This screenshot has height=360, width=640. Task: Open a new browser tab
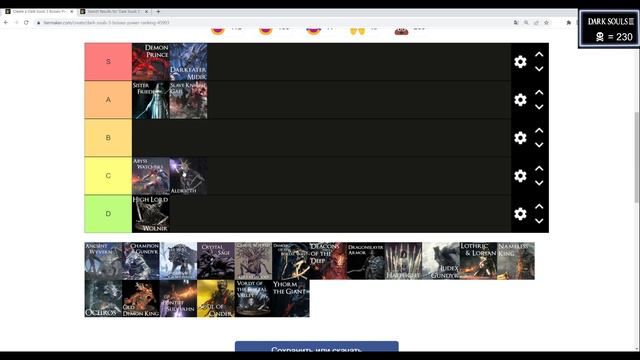click(158, 11)
